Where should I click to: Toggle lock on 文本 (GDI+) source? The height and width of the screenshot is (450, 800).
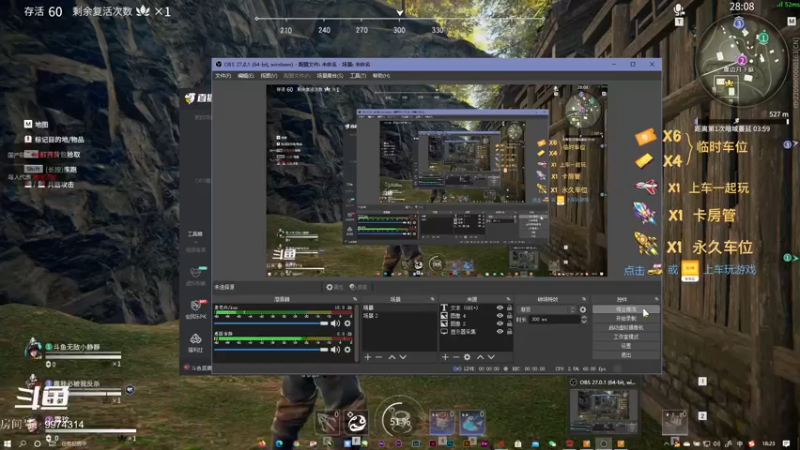(509, 308)
